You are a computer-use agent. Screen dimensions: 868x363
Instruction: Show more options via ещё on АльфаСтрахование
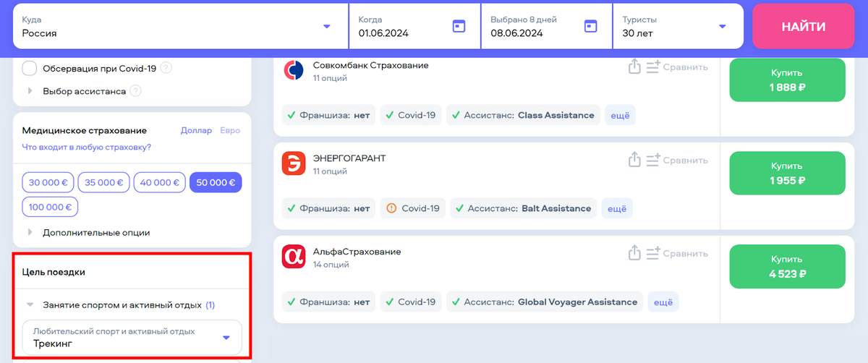coord(663,302)
